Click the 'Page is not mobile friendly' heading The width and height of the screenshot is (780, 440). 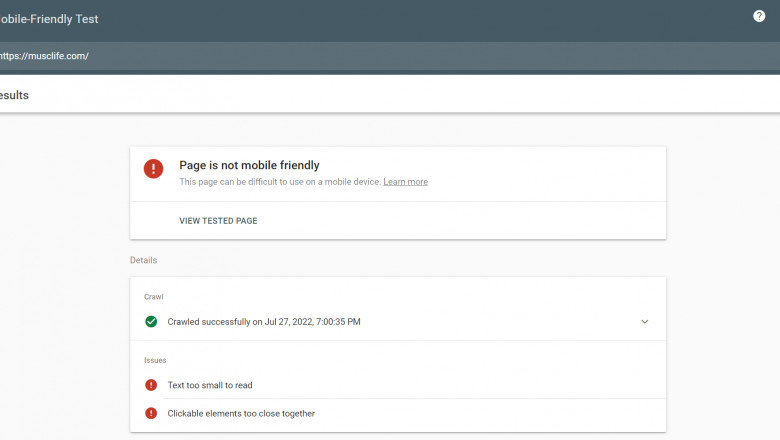[x=249, y=165]
